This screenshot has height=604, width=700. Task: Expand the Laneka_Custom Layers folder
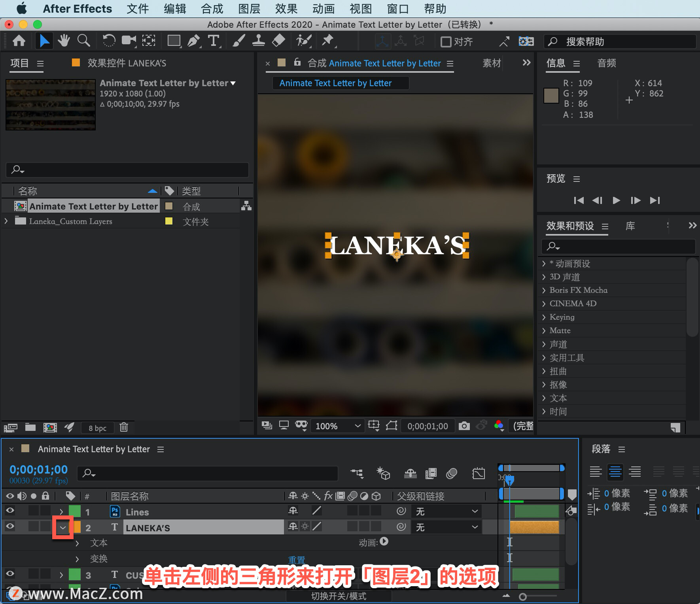point(6,221)
